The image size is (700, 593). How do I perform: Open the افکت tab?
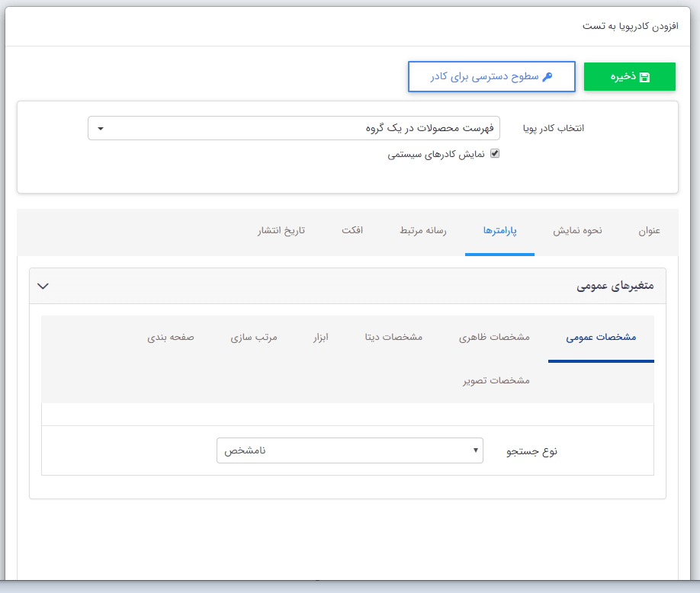click(353, 231)
